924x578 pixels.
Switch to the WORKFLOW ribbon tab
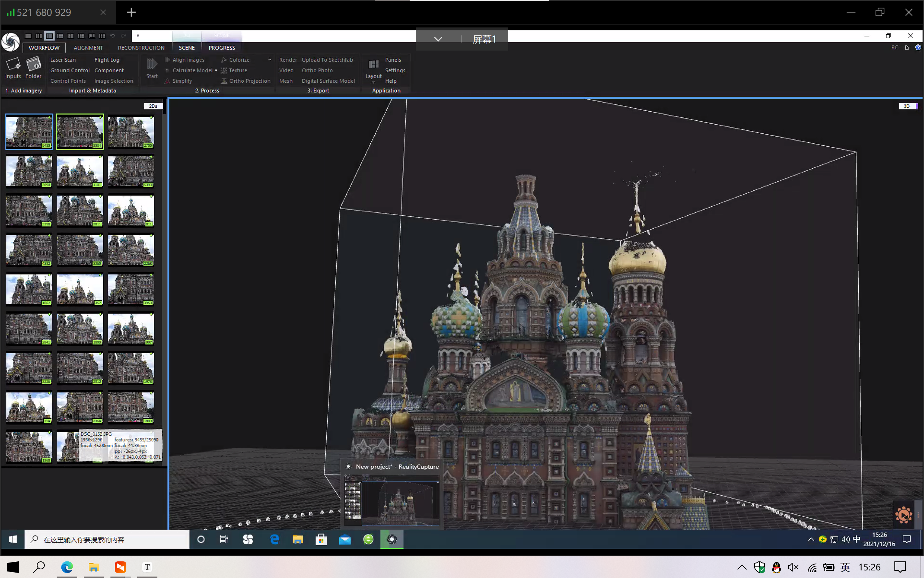(x=44, y=48)
